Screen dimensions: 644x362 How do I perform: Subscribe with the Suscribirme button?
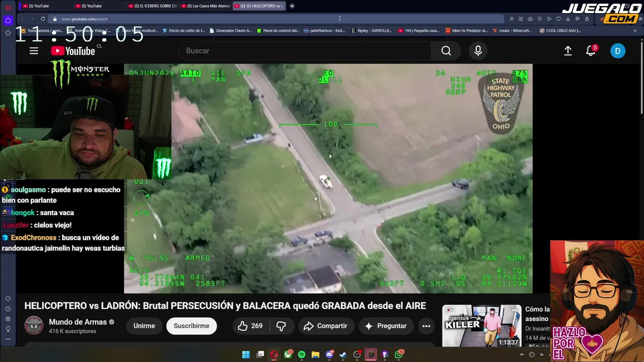[191, 326]
